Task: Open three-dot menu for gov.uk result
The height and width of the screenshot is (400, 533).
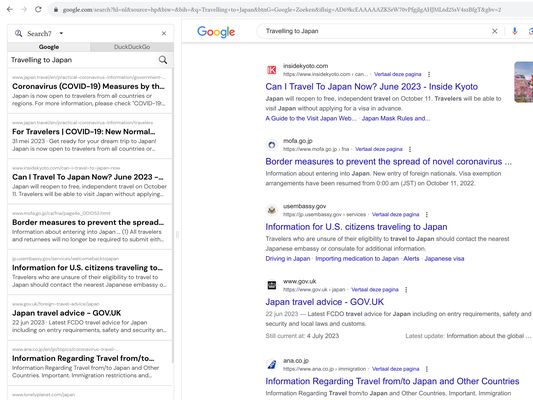Action: point(406,290)
